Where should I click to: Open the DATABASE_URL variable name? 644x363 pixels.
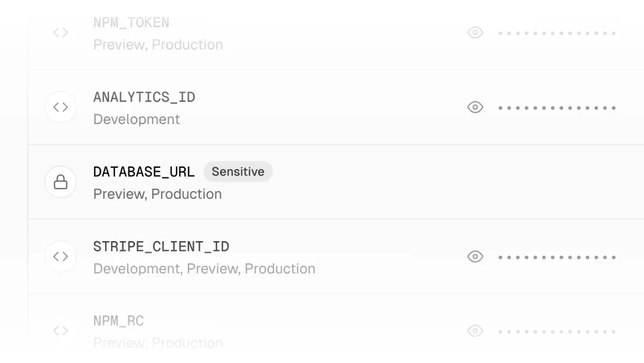click(x=144, y=172)
